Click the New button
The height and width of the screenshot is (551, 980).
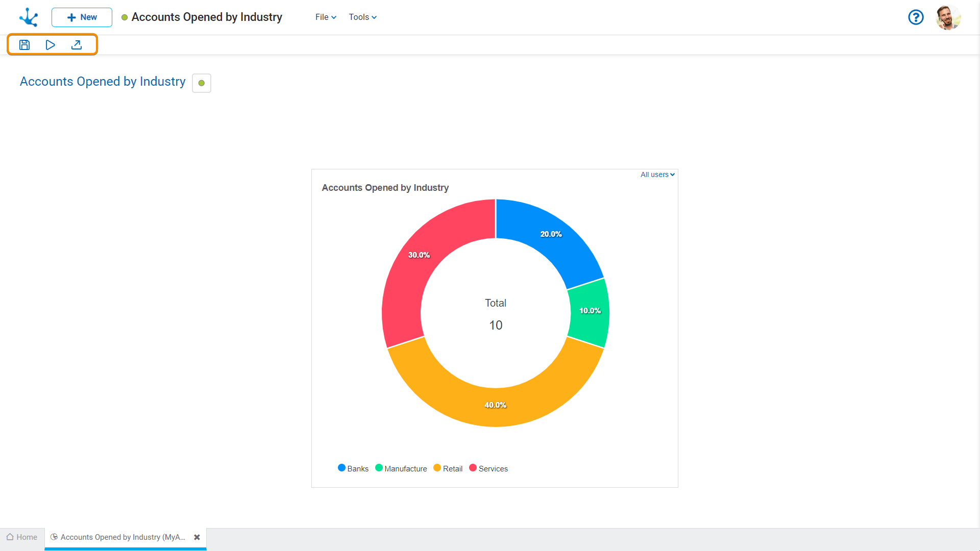coord(82,17)
